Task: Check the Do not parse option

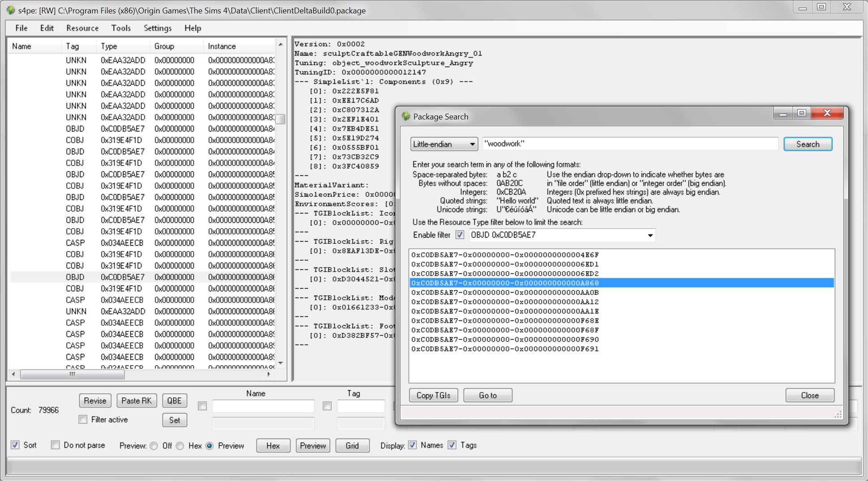Action: point(55,445)
